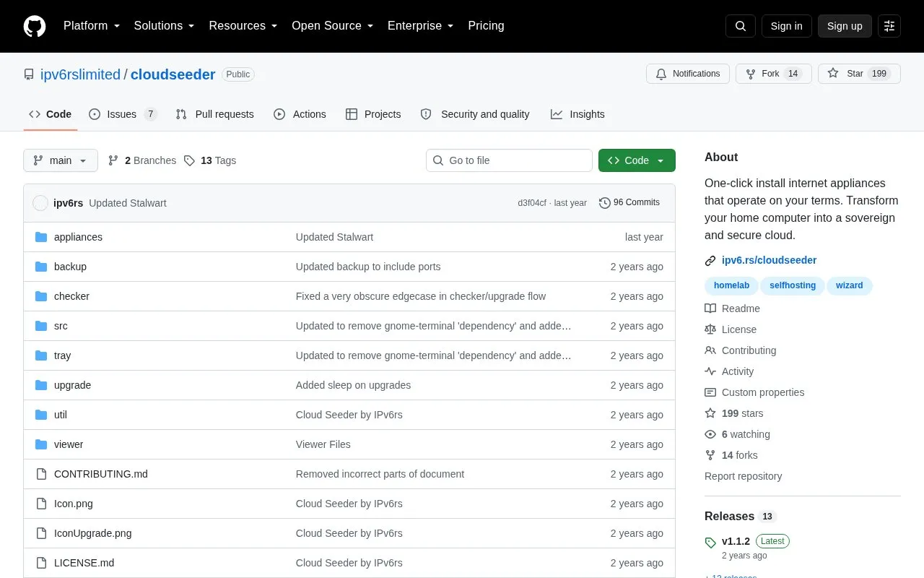Image resolution: width=924 pixels, height=578 pixels.
Task: Click the Go to file search field
Action: pyautogui.click(x=509, y=160)
